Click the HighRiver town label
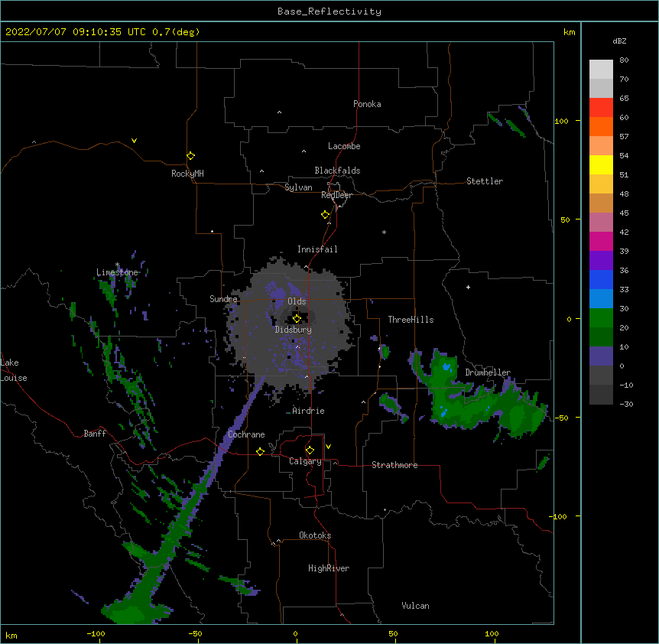659x644 pixels. coord(329,568)
